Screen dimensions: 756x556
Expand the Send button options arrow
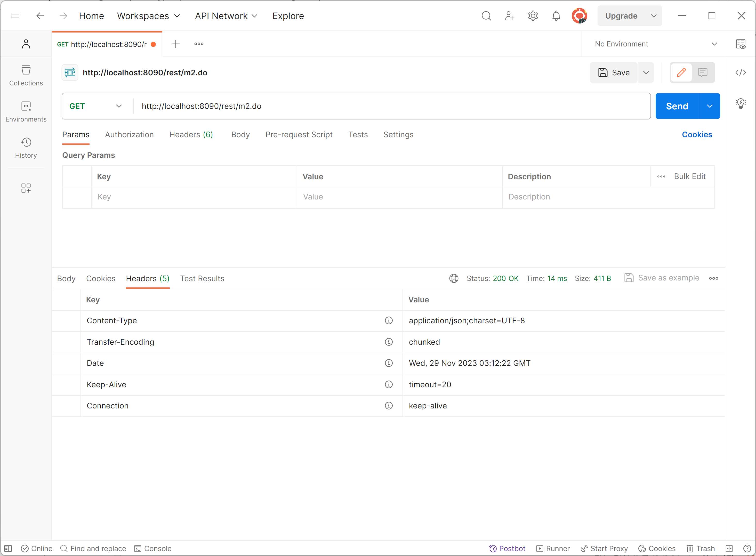pyautogui.click(x=710, y=106)
